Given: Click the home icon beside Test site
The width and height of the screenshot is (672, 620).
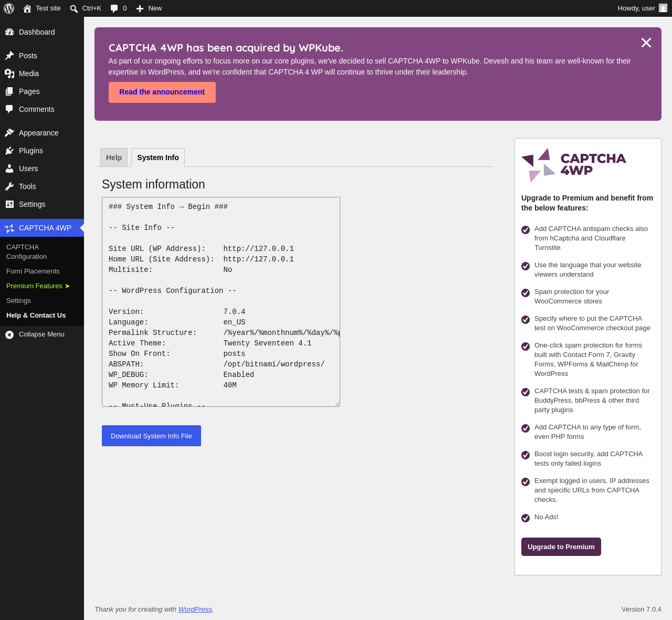Looking at the screenshot, I should (x=27, y=8).
